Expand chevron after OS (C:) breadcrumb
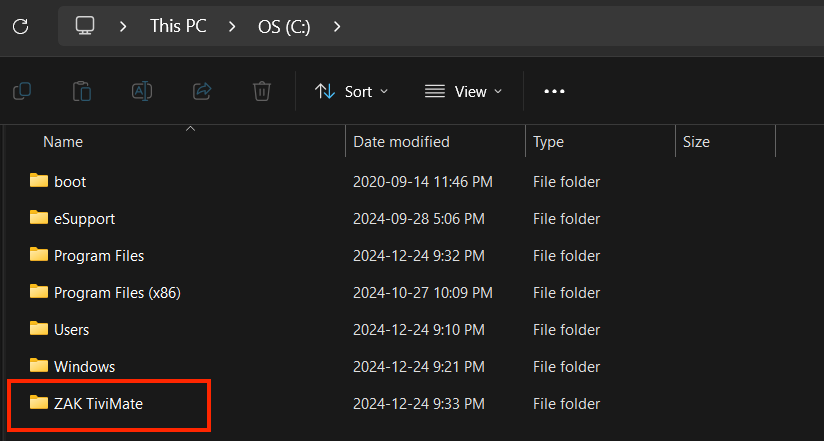This screenshot has height=441, width=824. 337,26
